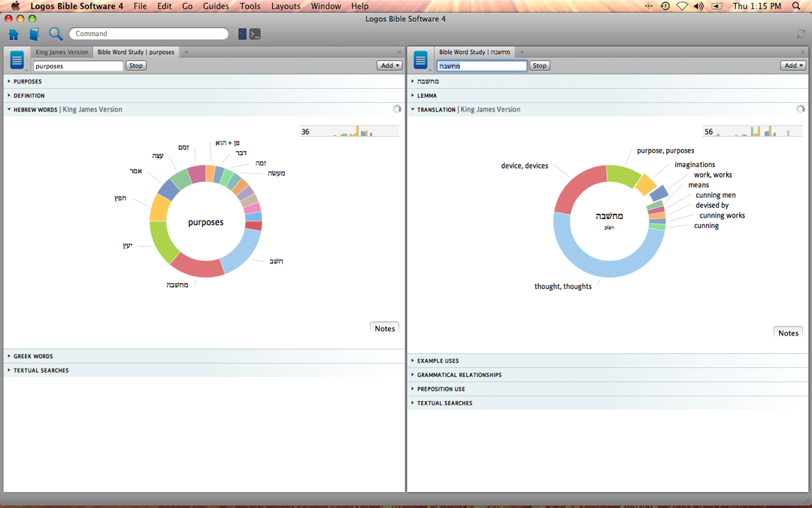Open left panel menu icon
This screenshot has height=508, width=812.
[x=17, y=60]
